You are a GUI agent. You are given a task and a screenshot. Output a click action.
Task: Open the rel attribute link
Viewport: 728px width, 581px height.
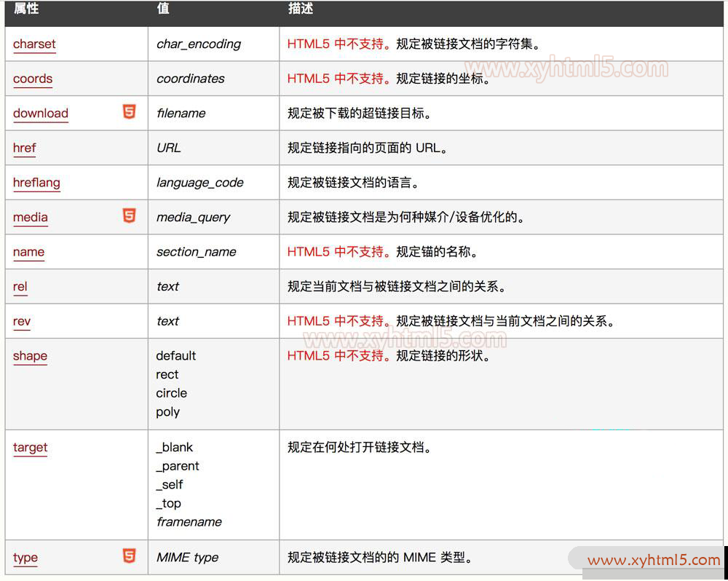(x=20, y=287)
